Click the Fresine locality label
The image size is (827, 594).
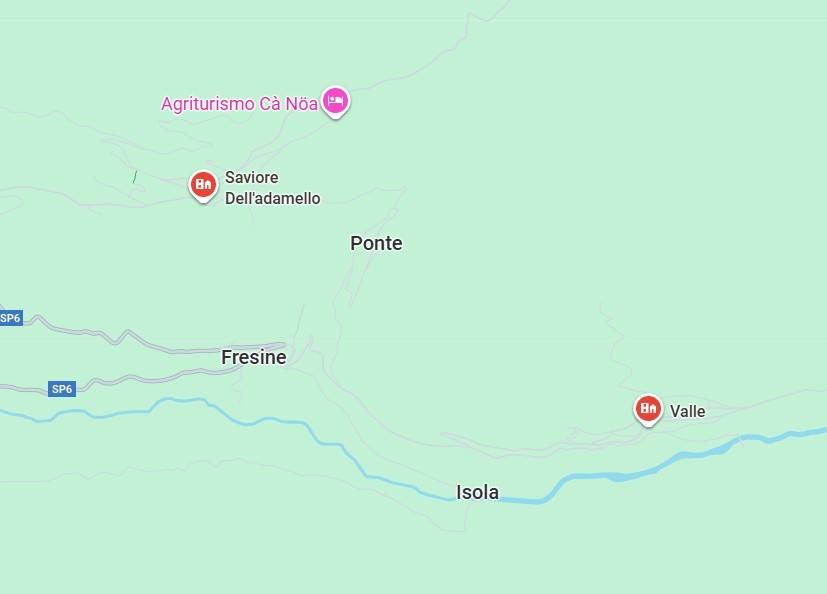(x=254, y=357)
